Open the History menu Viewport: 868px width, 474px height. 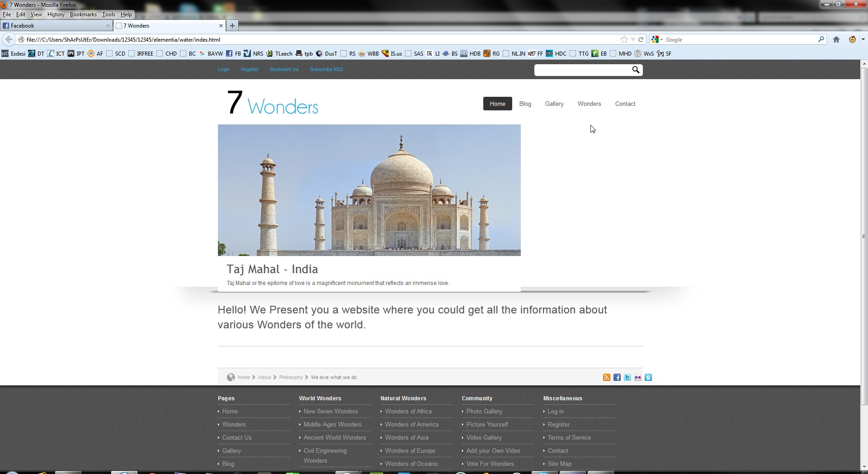[x=56, y=14]
